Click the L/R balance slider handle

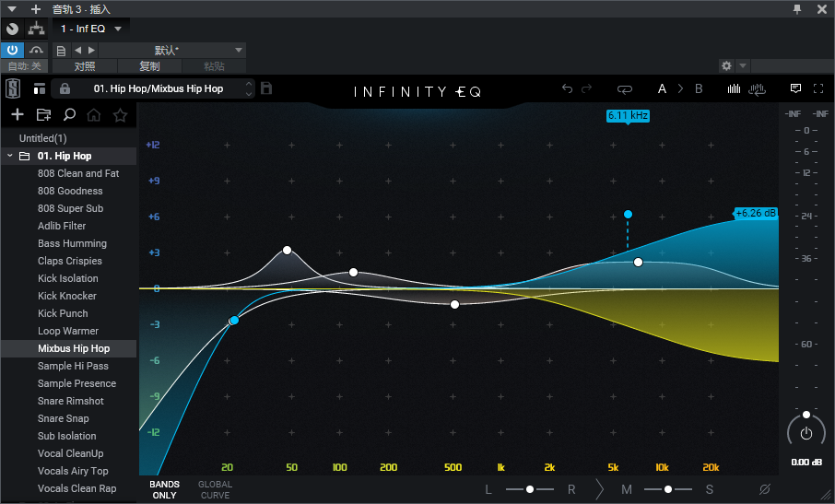pos(530,489)
